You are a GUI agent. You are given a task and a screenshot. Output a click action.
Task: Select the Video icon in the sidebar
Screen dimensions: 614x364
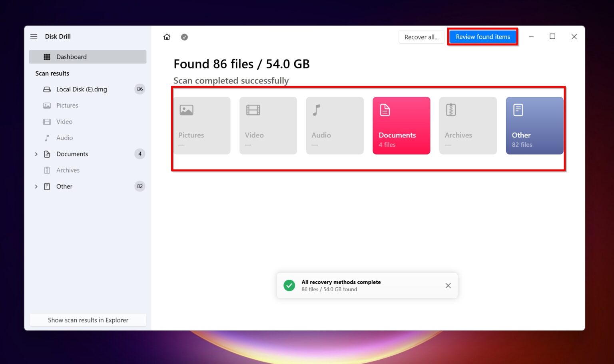click(47, 121)
